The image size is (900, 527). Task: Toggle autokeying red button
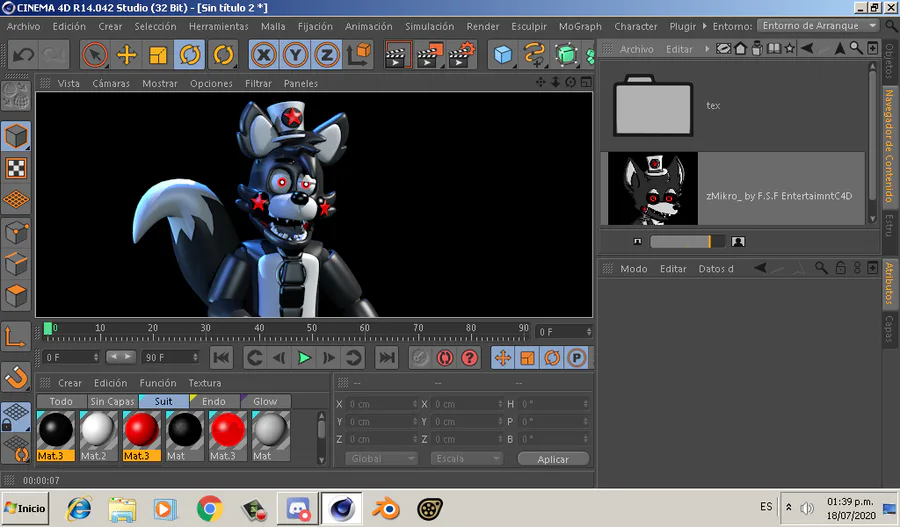coord(445,358)
